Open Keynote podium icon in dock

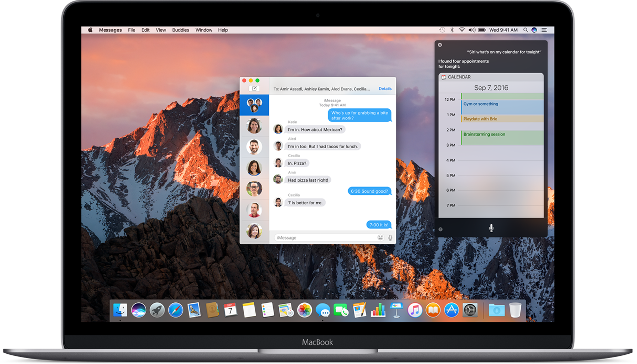(396, 310)
